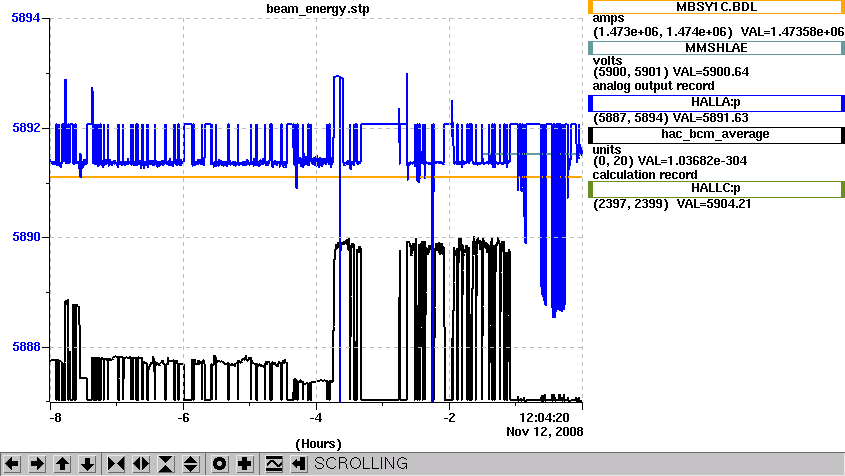Click the 5892 y-axis label
Viewport: 845px width, 476px height.
click(x=26, y=128)
